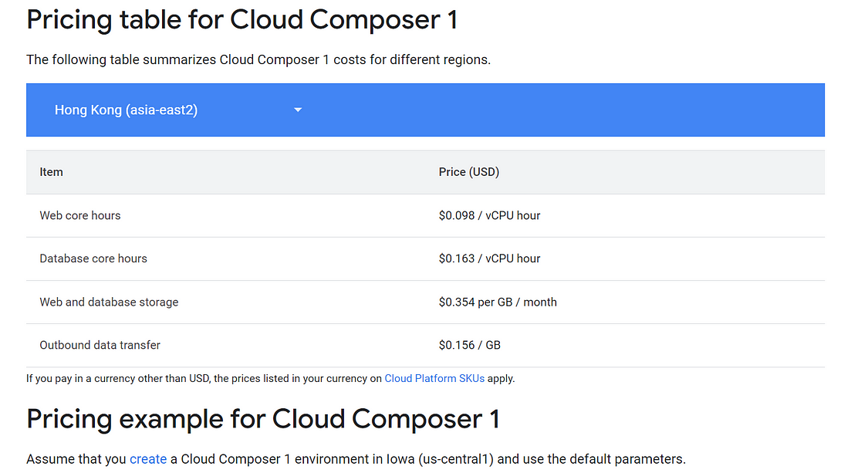This screenshot has height=473, width=868.
Task: Select the $0.098 / vCPU hour price
Action: click(489, 215)
